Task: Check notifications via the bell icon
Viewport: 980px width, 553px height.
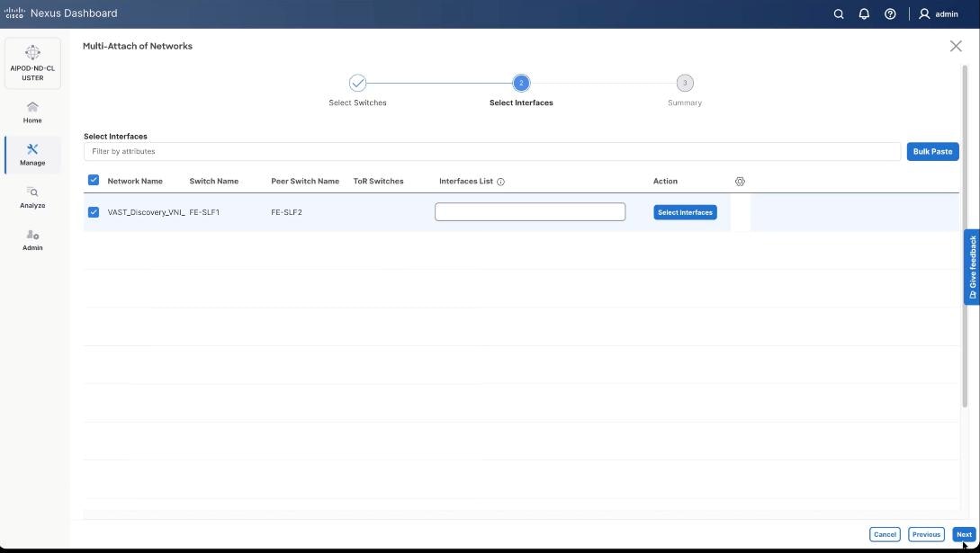Action: (863, 13)
